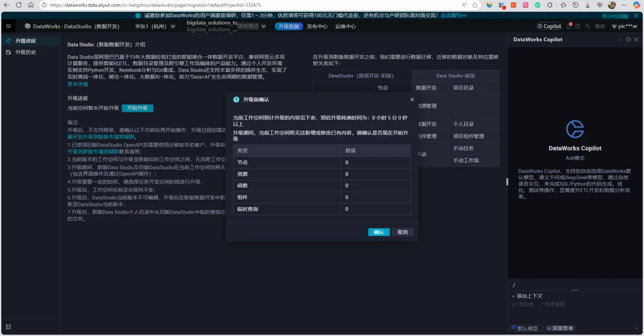Viewport: 644px width, 336px height.
Task: Click 点击填写>> survey link
Action: pos(454,15)
